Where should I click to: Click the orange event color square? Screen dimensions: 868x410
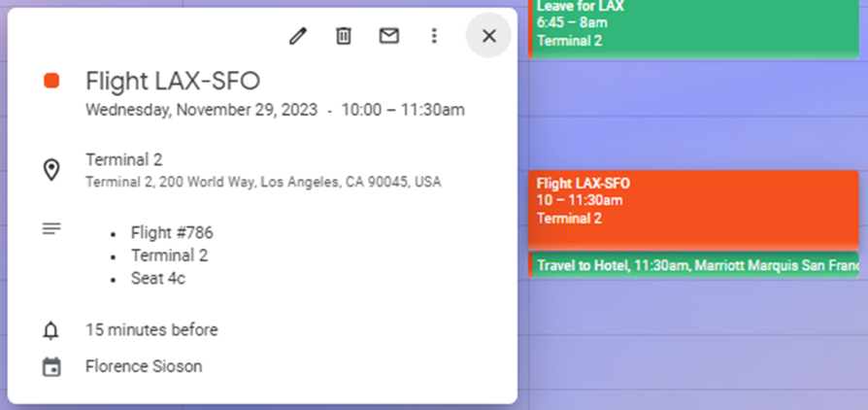click(x=51, y=81)
